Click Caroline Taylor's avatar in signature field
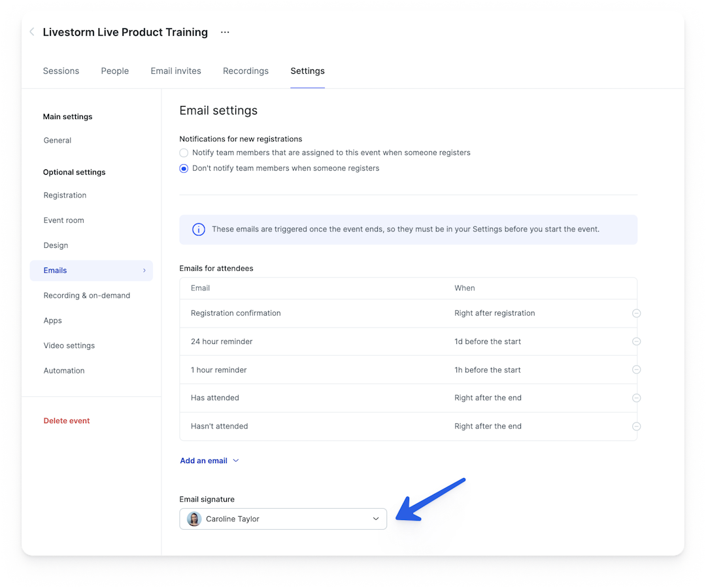 (194, 519)
